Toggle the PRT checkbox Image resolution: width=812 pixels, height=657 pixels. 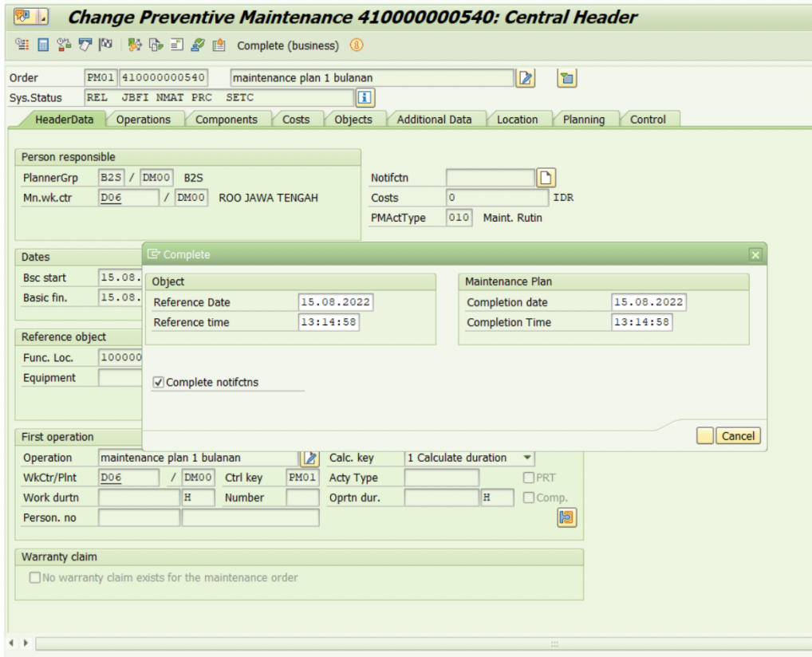tap(528, 478)
